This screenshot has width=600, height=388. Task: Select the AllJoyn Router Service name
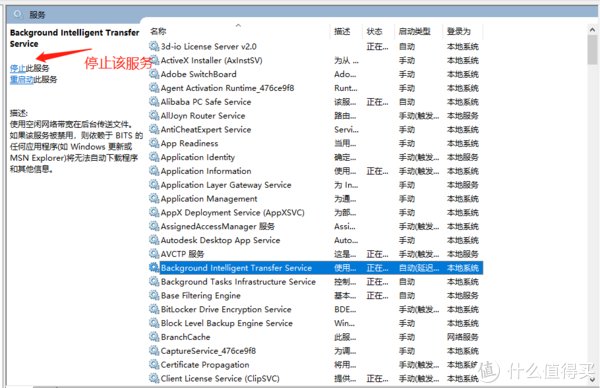click(x=203, y=115)
